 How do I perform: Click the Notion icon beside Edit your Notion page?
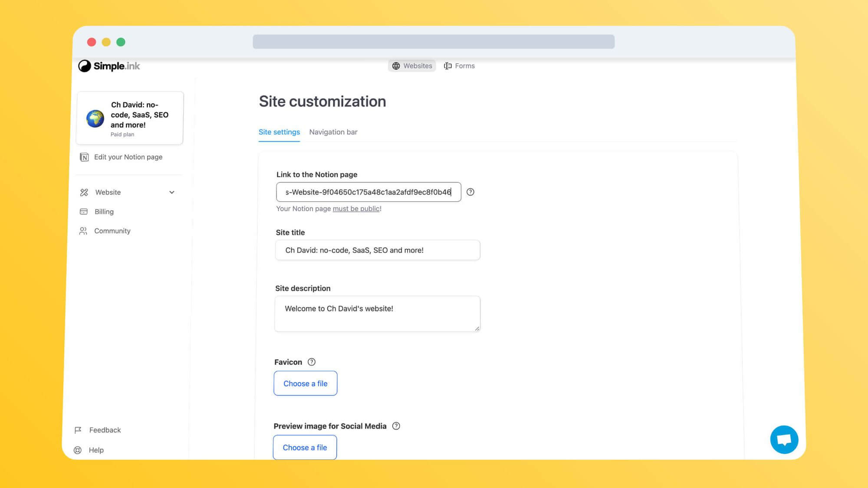[84, 157]
